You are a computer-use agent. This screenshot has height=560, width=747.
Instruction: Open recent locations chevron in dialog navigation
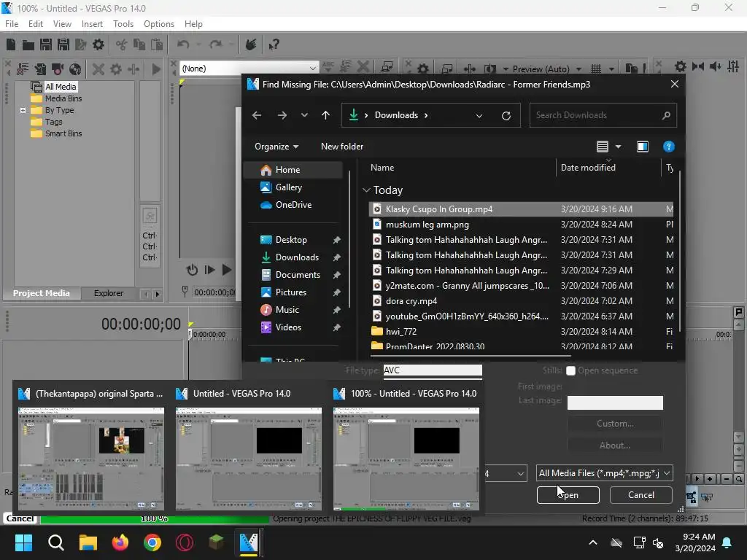coord(304,115)
